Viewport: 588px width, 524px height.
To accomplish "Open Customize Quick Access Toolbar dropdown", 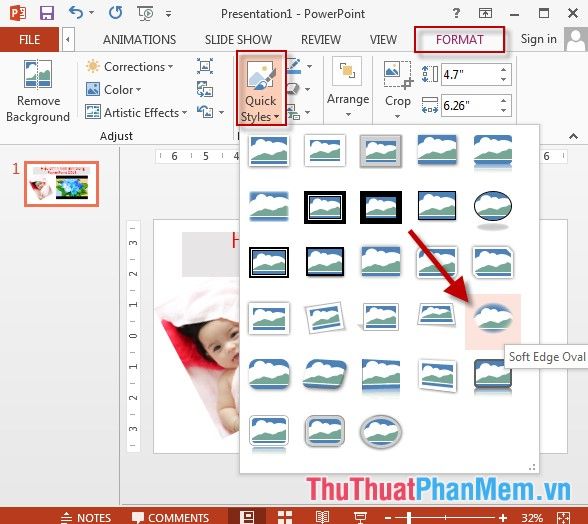I will pyautogui.click(x=168, y=14).
